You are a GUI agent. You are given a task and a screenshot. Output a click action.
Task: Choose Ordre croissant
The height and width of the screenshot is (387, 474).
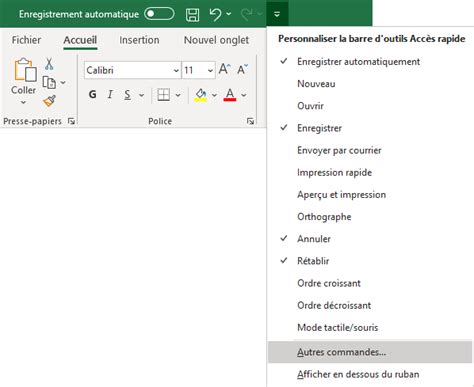pyautogui.click(x=370, y=283)
